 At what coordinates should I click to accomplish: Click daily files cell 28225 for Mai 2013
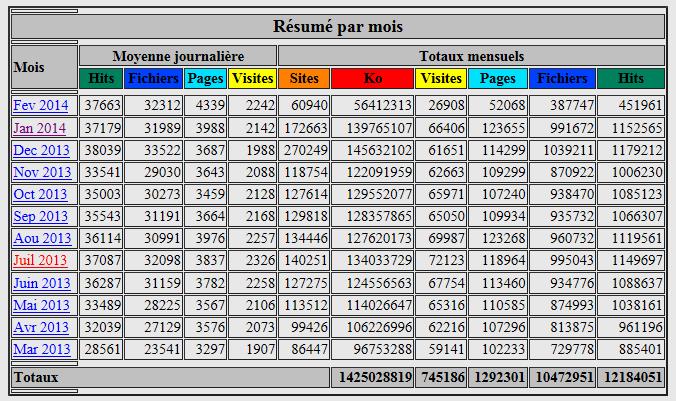pyautogui.click(x=153, y=305)
